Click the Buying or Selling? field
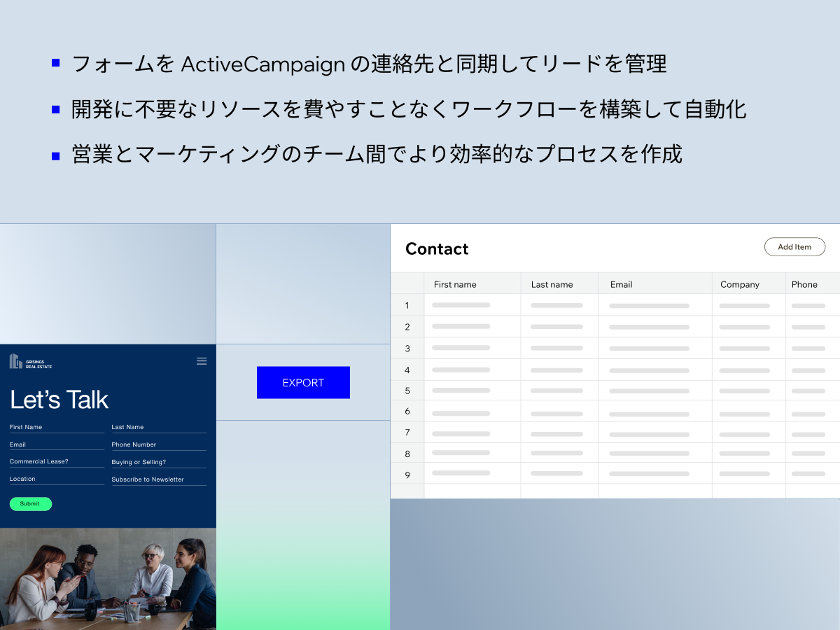 click(x=159, y=463)
